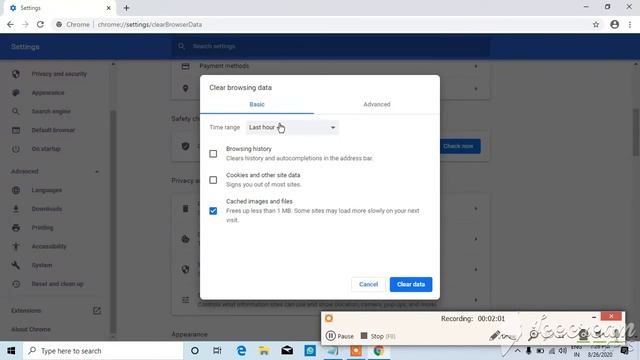Click the Search settings field
Image resolution: width=640 pixels, height=360 pixels.
331,47
